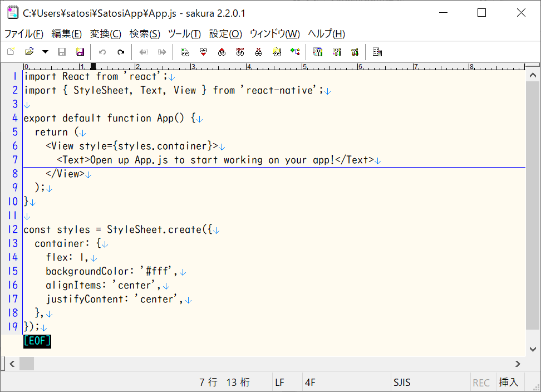
Task: Click the sakura app icon in title bar
Action: click(13, 13)
